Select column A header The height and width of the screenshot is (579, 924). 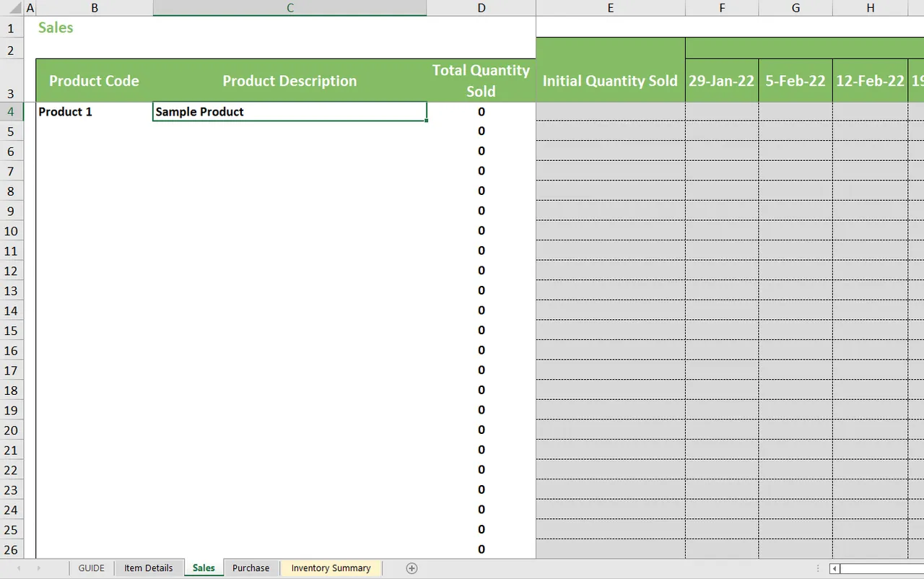[x=30, y=8]
